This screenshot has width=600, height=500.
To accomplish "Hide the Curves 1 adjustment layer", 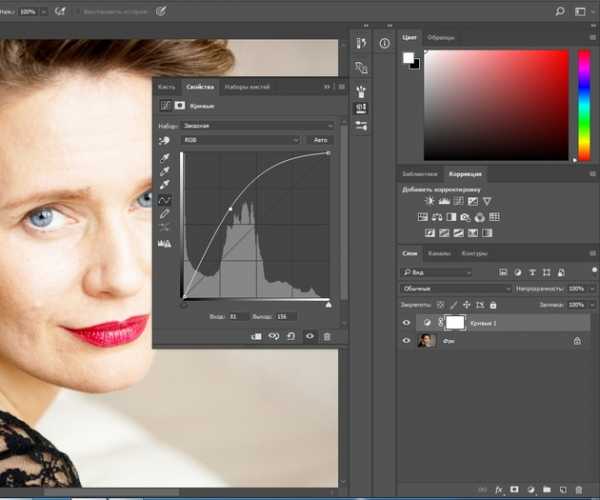I will pos(406,323).
